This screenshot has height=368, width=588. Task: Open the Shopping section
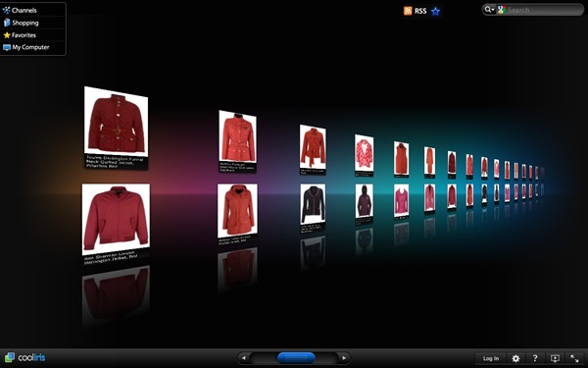tap(33, 23)
